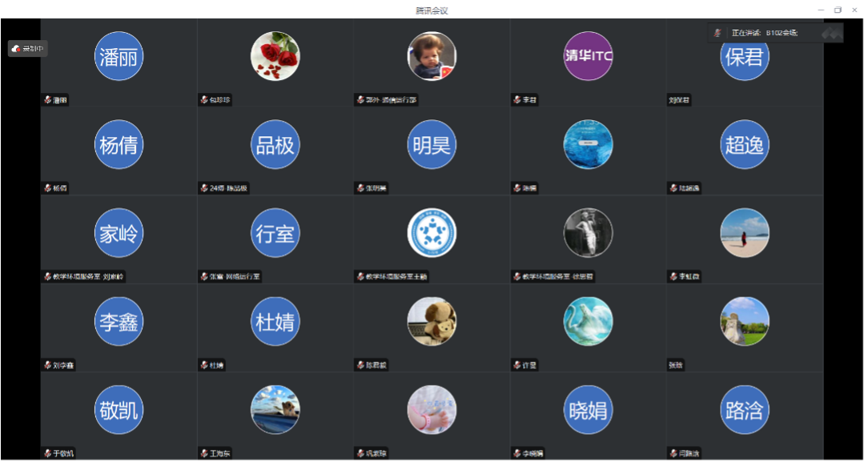
Task: Click the 敬凯 participant avatar
Action: pos(119,410)
